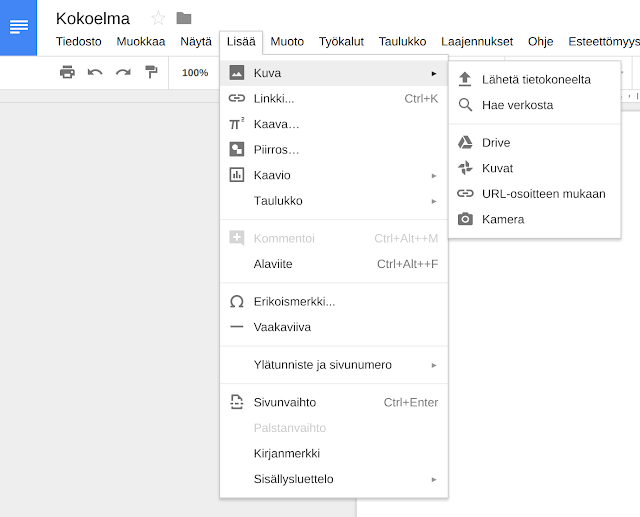Select Hae verkosta web search
The image size is (640, 517).
point(517,105)
